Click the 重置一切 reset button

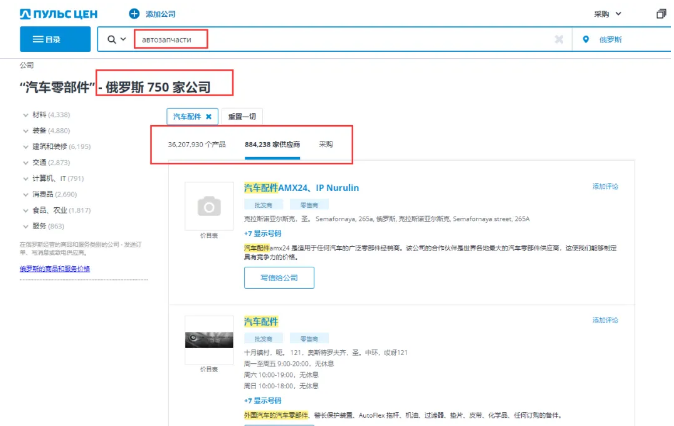pos(242,116)
